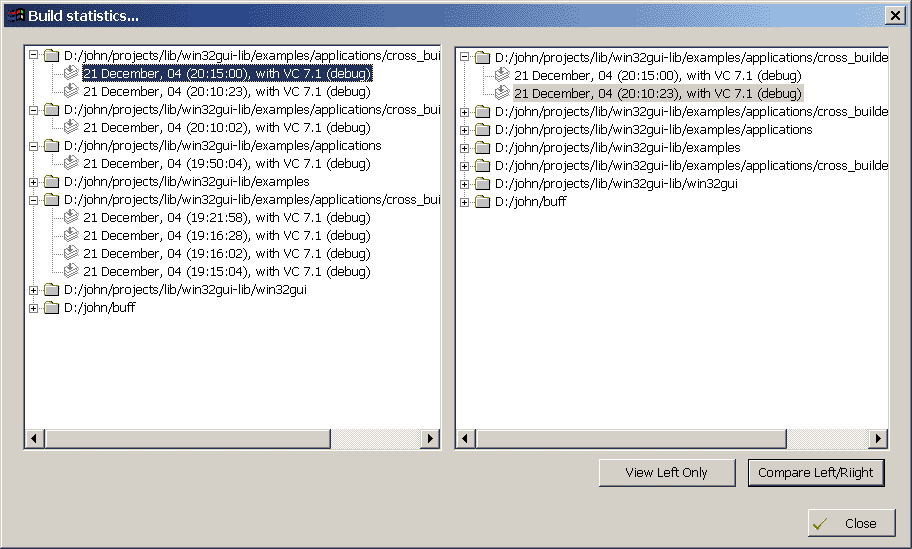The image size is (912, 549).
Task: Click build icon for 20:10:23 in right pane
Action: pyautogui.click(x=502, y=93)
